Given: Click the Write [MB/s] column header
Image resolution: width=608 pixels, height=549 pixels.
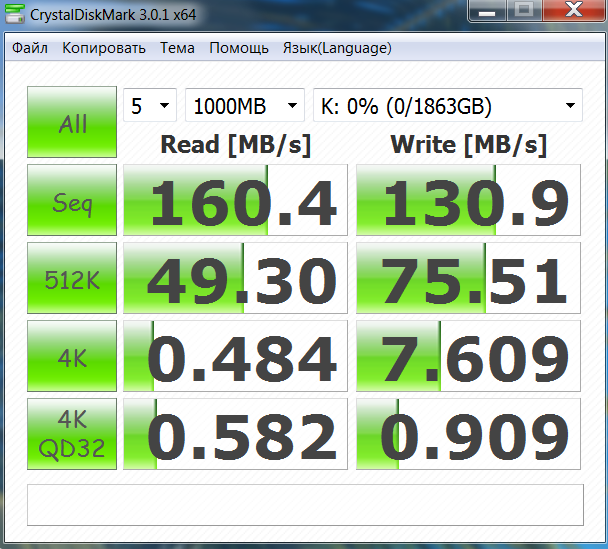Looking at the screenshot, I should point(469,145).
